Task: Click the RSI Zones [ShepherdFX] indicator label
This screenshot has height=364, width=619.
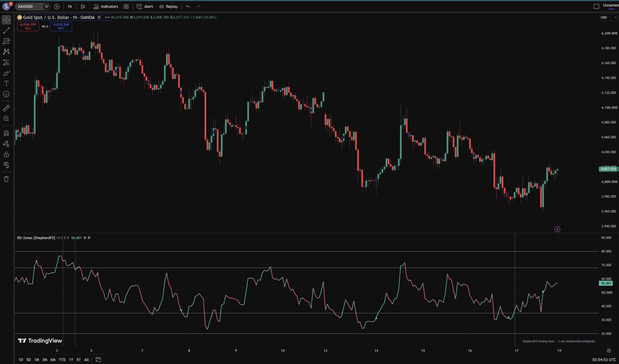Action: click(x=36, y=238)
